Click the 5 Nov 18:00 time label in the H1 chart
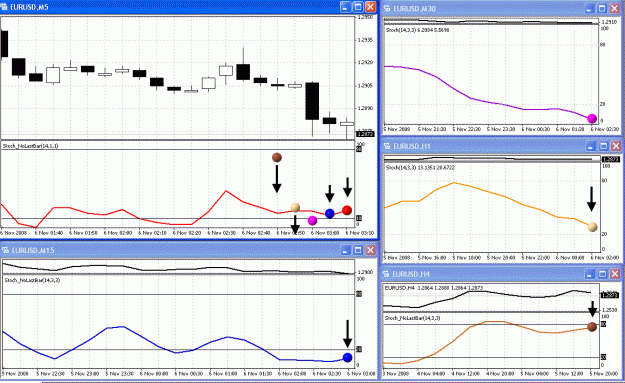The width and height of the screenshot is (625, 383). coord(466,258)
